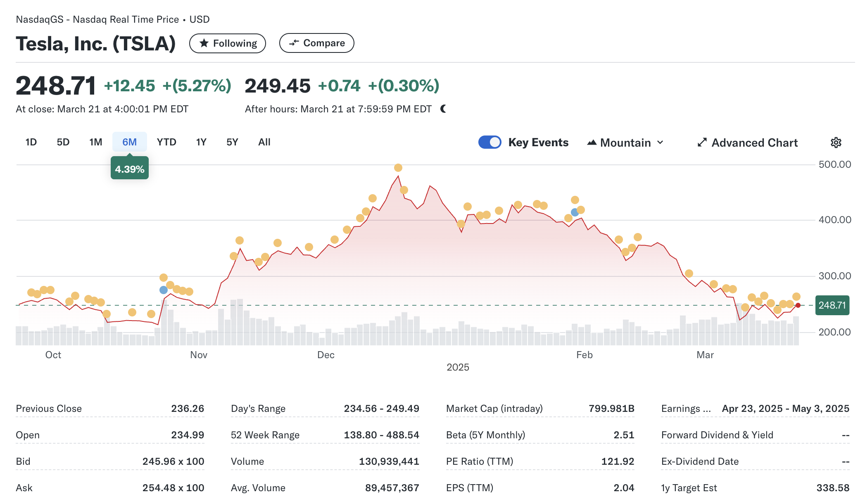Open chart settings gear icon
Viewport: 865px width, 504px height.
(836, 143)
